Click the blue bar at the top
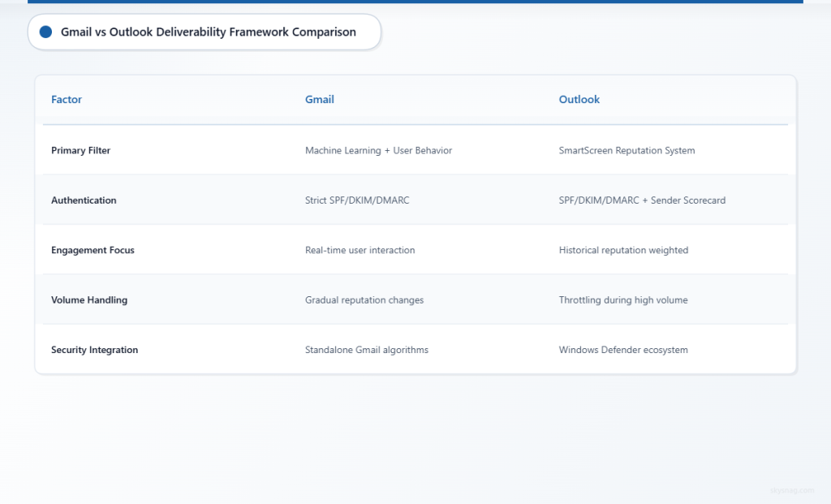Viewport: 831px width, 504px height. tap(415, 2)
